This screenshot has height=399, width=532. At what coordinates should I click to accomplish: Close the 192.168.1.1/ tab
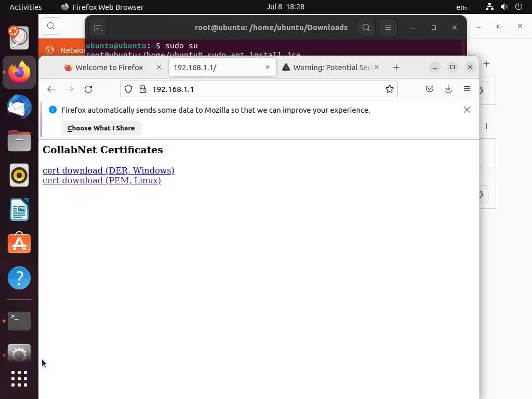pyautogui.click(x=268, y=67)
